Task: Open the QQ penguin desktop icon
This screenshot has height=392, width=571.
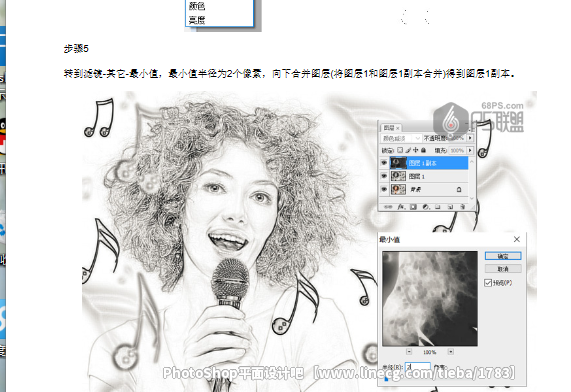Action: (x=3, y=136)
